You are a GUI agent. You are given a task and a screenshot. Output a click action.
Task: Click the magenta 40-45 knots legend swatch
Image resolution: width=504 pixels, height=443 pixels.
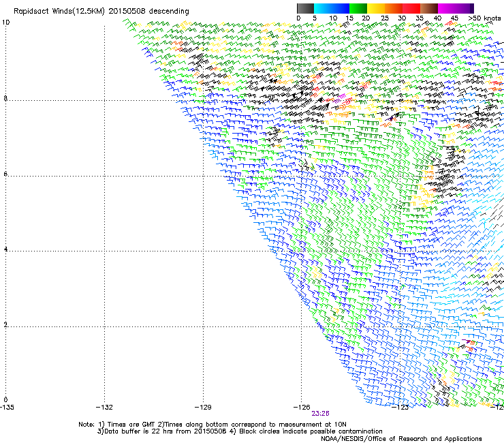[x=447, y=8]
